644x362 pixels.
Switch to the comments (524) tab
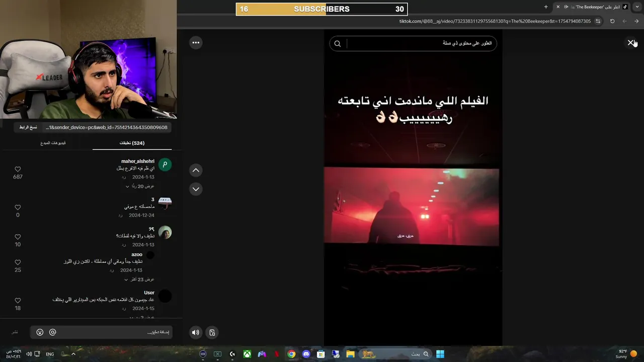coord(132,143)
